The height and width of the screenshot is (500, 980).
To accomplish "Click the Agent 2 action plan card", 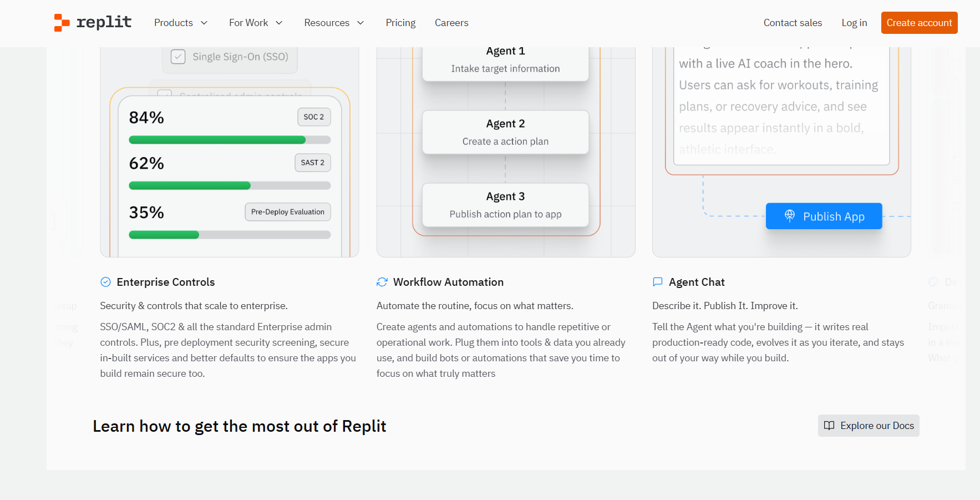I will coord(505,132).
